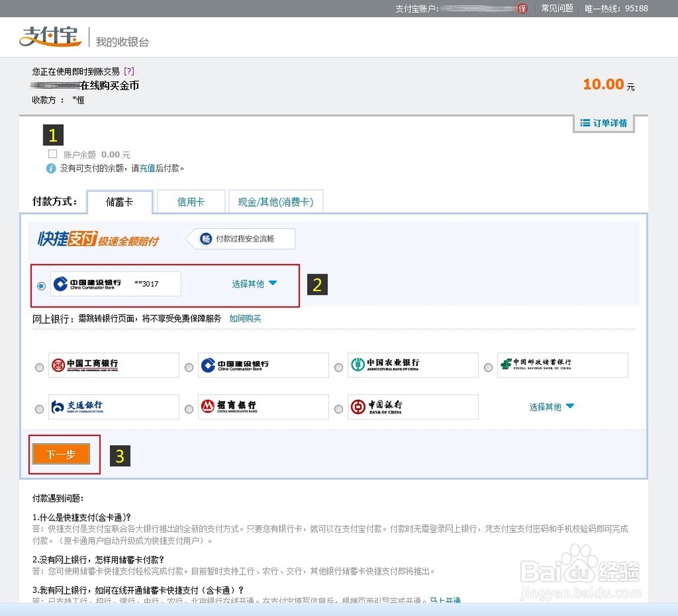Click the red 保 protection badge icon

tap(522, 9)
